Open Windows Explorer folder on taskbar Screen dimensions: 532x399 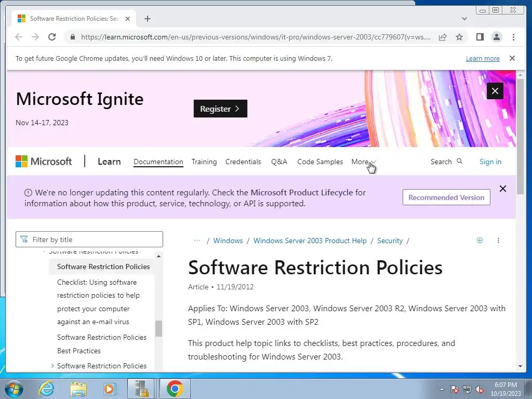pos(78,389)
